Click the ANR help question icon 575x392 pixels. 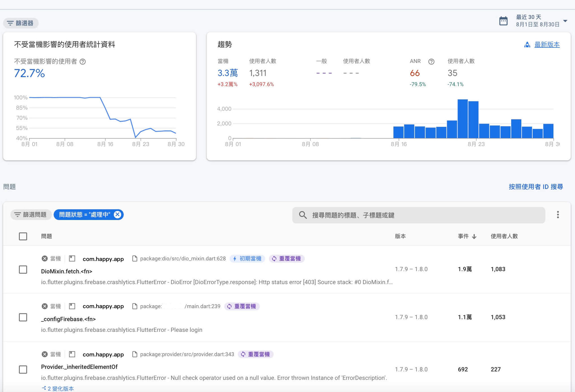(431, 62)
